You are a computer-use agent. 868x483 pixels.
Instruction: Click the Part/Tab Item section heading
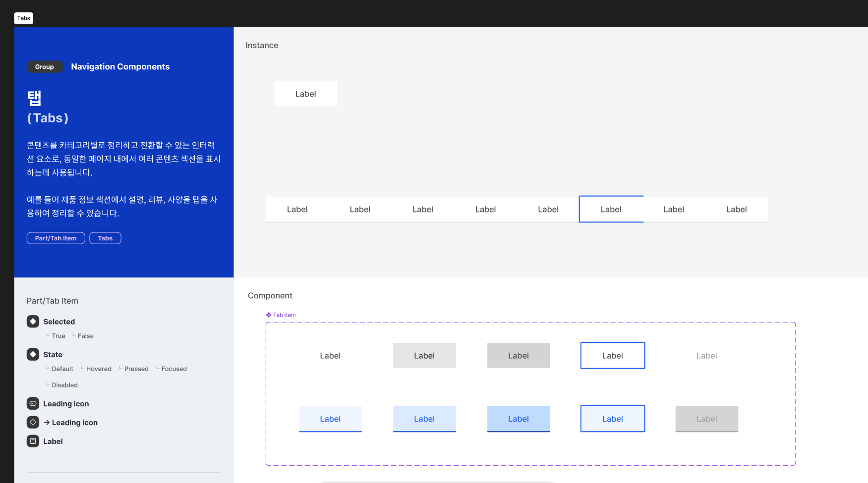[x=53, y=301]
